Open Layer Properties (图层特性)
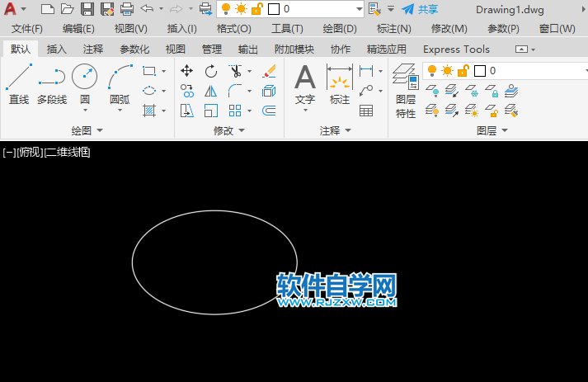The height and width of the screenshot is (382, 588). pyautogui.click(x=406, y=91)
